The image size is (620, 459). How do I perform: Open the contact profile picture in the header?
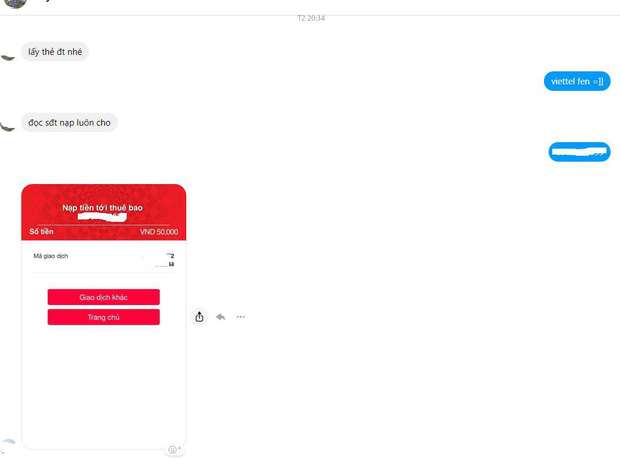coord(14,3)
